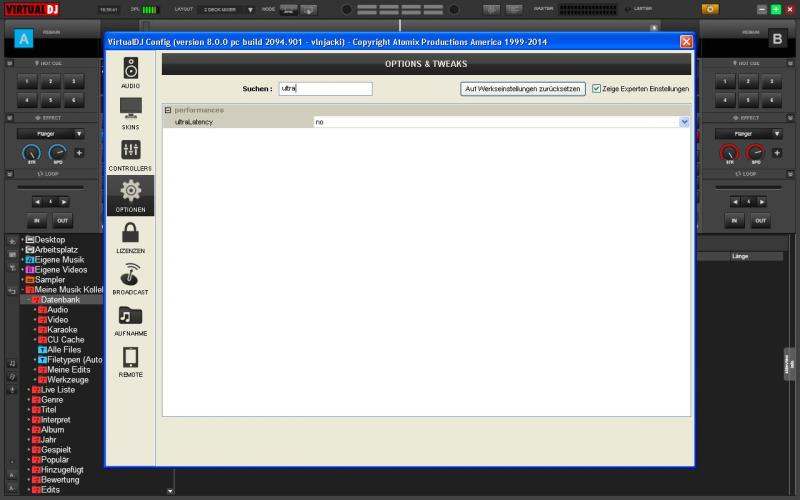Close the VirtualDJ Config dialog

[x=686, y=42]
